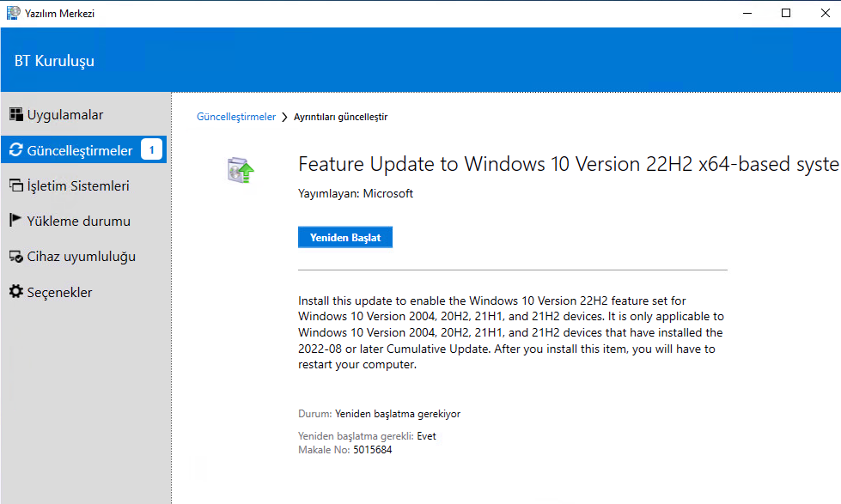Screen dimensions: 841x504
Task: Click the Yazılım Merkezi title bar app icon
Action: (14, 13)
